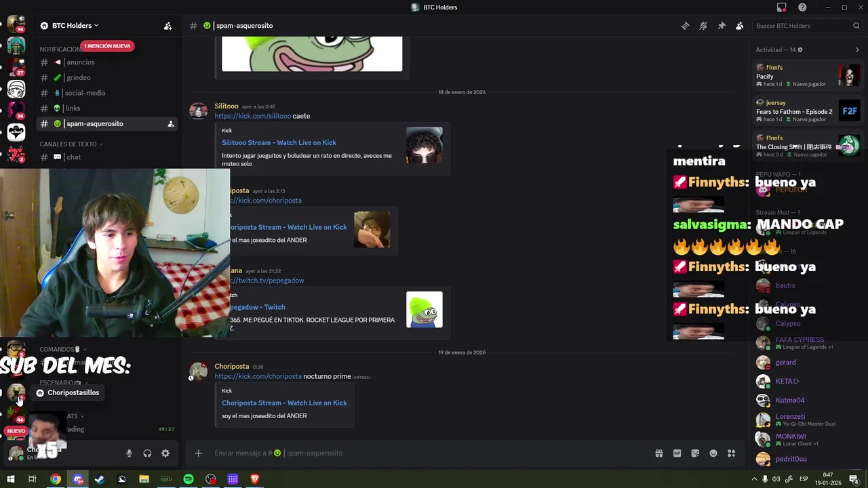The image size is (868, 488).
Task: Click the plus attach button in message bar
Action: point(198,453)
